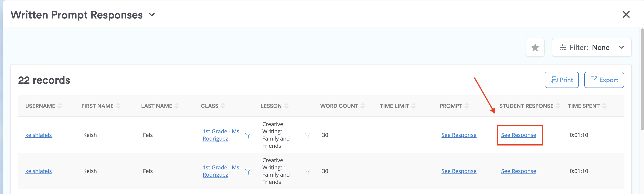
Task: Open first row prompt See Response link
Action: click(458, 135)
